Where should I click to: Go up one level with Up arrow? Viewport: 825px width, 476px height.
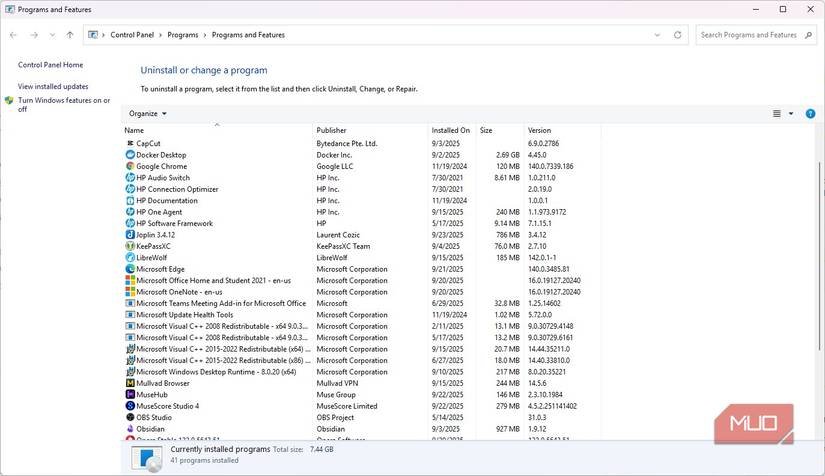pos(69,35)
